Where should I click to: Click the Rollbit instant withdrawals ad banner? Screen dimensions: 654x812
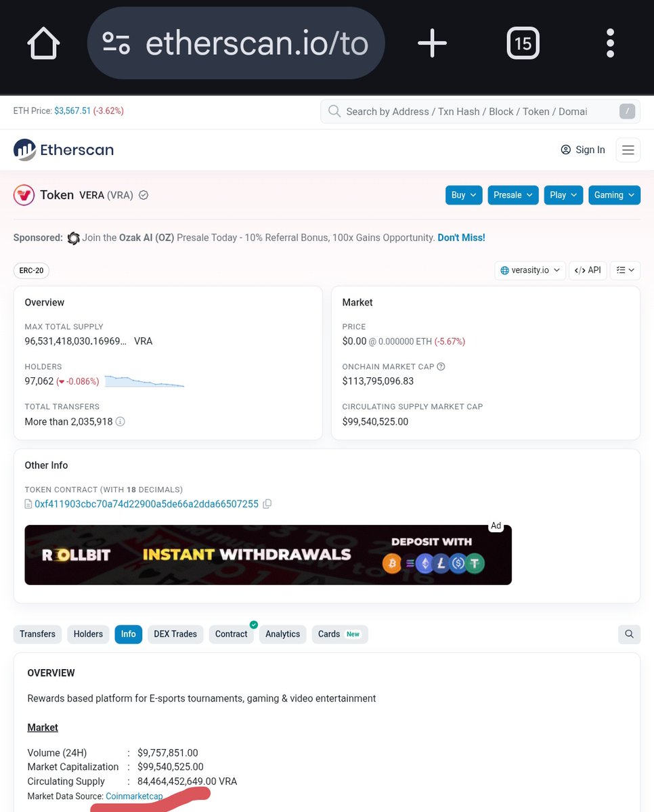tap(268, 555)
